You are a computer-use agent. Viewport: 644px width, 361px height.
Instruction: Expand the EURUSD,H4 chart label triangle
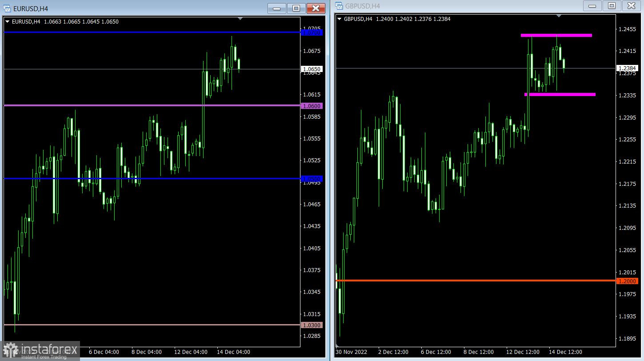(7, 21)
